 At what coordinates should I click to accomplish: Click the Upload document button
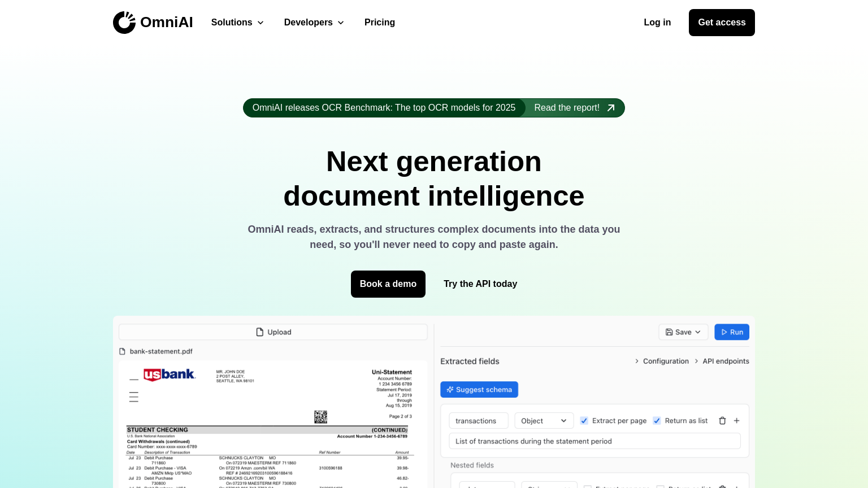[x=273, y=332]
